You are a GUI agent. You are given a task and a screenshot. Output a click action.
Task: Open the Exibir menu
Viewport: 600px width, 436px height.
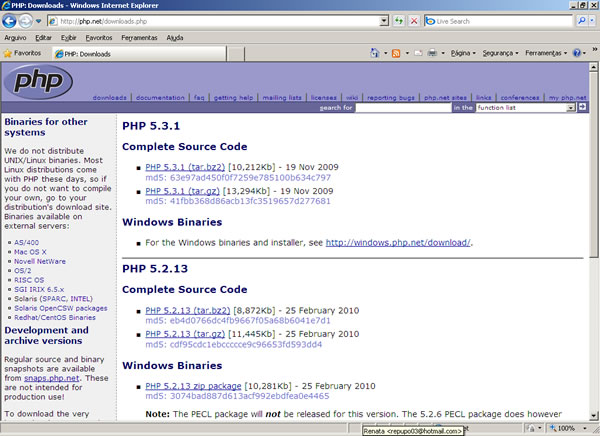coord(68,38)
